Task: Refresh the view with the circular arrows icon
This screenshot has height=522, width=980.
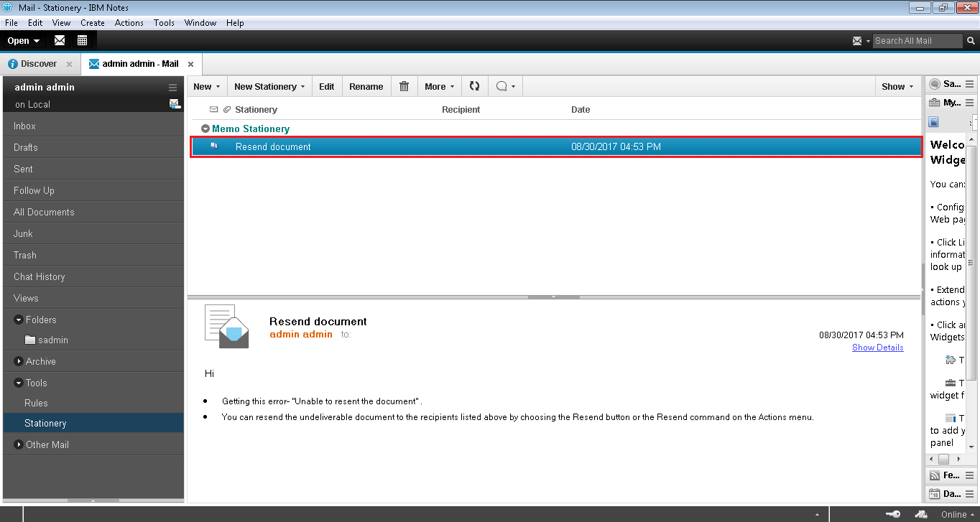Action: (474, 86)
